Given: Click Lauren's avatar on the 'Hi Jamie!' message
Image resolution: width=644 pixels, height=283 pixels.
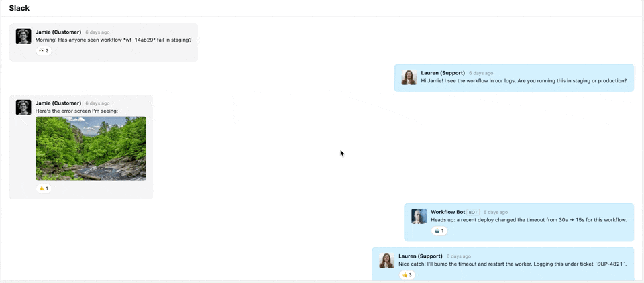Looking at the screenshot, I should 409,77.
